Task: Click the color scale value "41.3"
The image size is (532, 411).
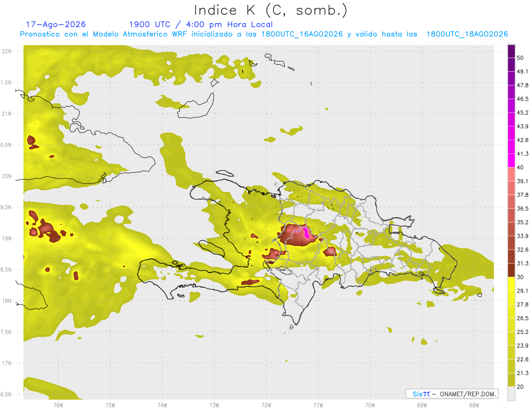Action: coord(522,154)
